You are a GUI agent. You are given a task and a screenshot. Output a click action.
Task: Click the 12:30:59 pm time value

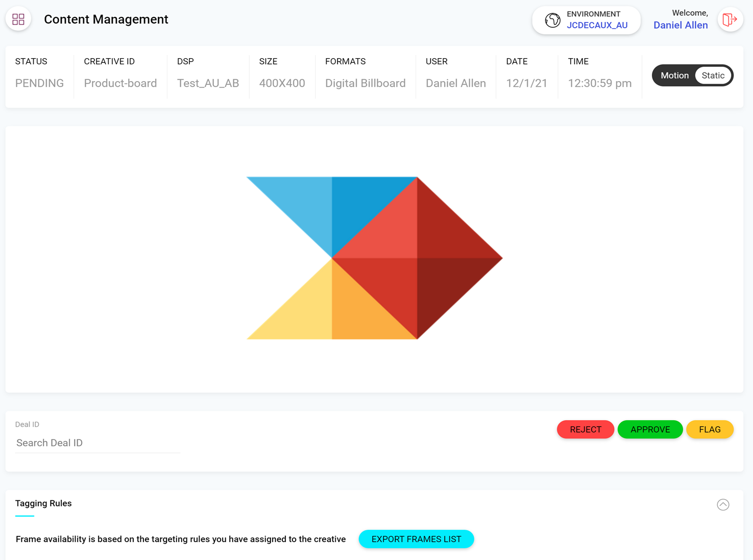pyautogui.click(x=600, y=83)
